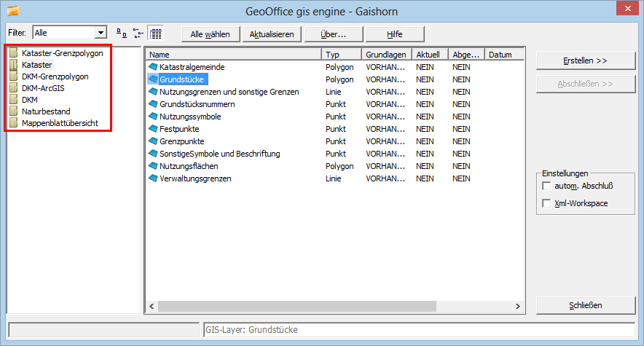Click the Nutzungsgrenzen und sonstige Grenzen layer icon

[153, 91]
